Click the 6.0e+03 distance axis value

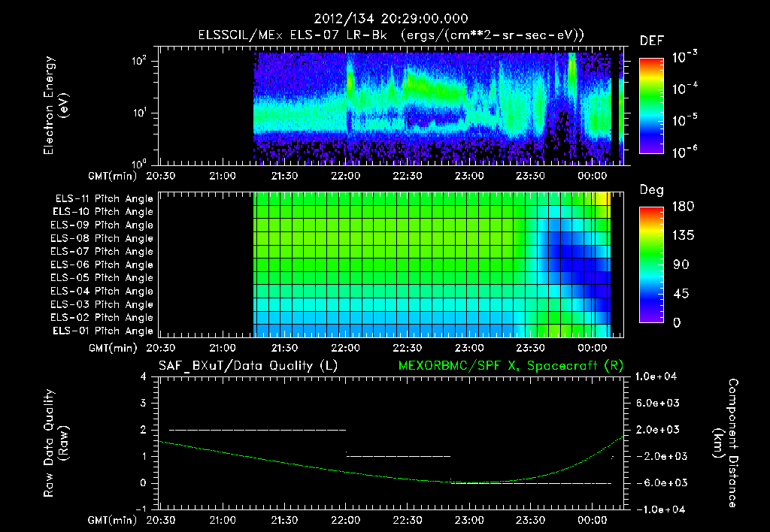click(658, 404)
